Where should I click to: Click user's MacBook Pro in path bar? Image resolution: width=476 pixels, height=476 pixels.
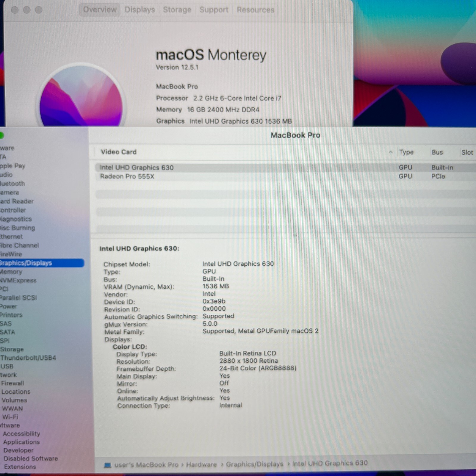point(146,465)
